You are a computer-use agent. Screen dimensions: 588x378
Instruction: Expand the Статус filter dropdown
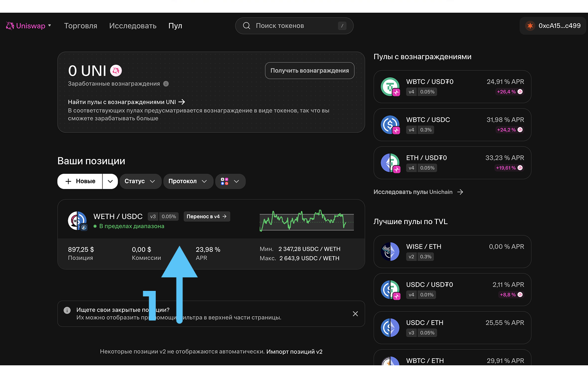point(140,181)
